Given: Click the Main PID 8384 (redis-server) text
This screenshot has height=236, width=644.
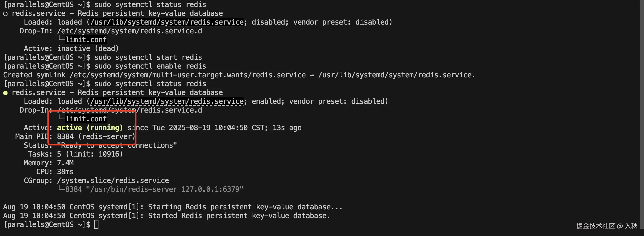Looking at the screenshot, I should (x=96, y=137).
